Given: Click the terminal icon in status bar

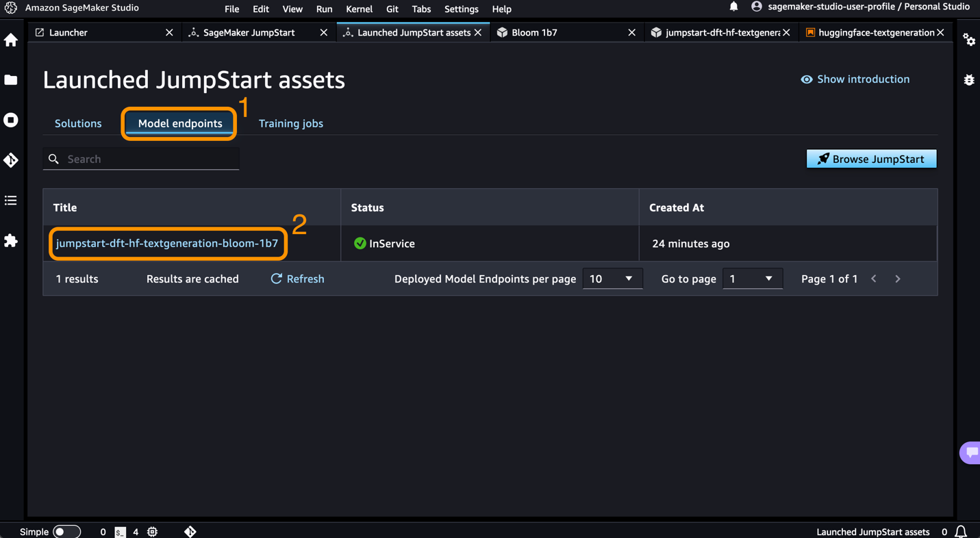Looking at the screenshot, I should pos(120,532).
